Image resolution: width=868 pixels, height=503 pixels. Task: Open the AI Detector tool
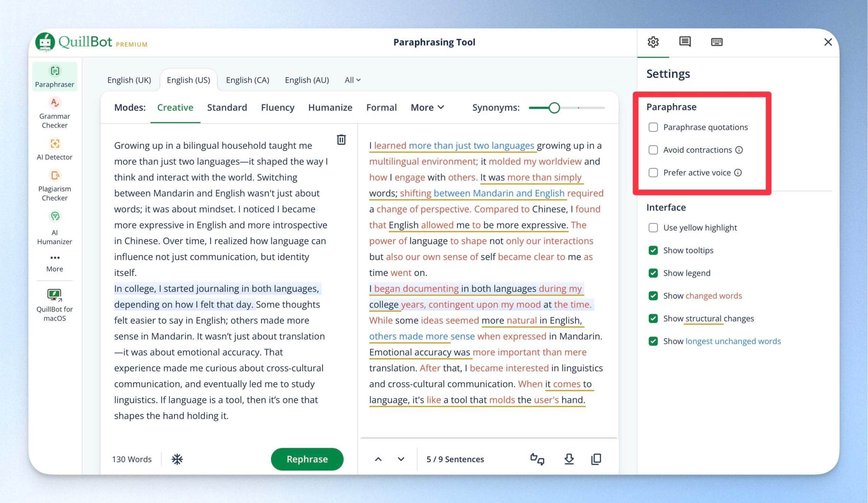click(x=55, y=149)
